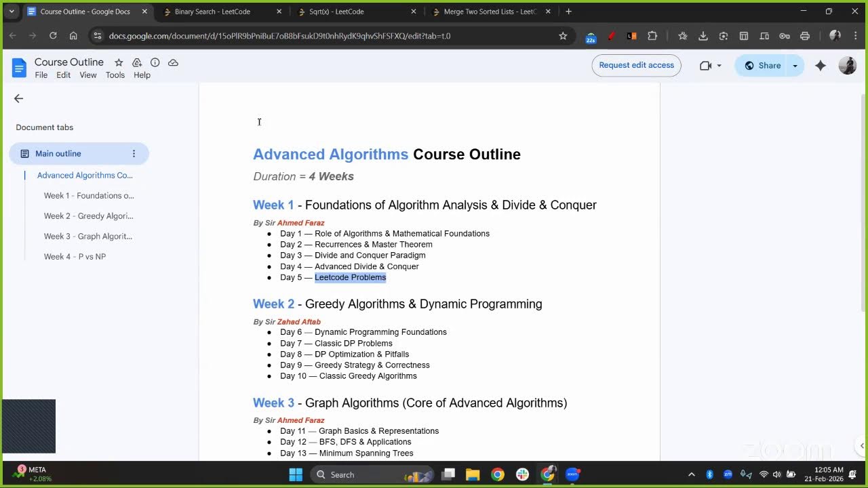The image size is (868, 488).
Task: Open Chrome profile avatar in toolbar
Action: point(835,36)
